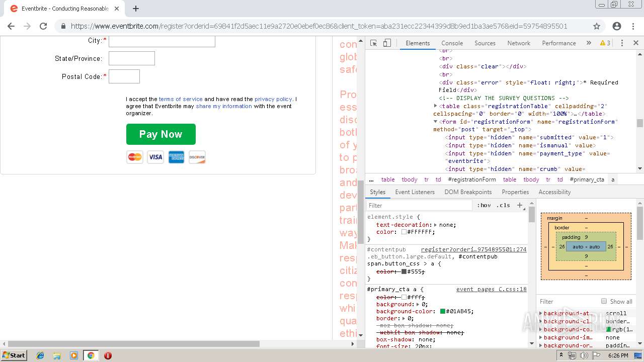Expand the breadcrumb ellipsis

pos(371,179)
